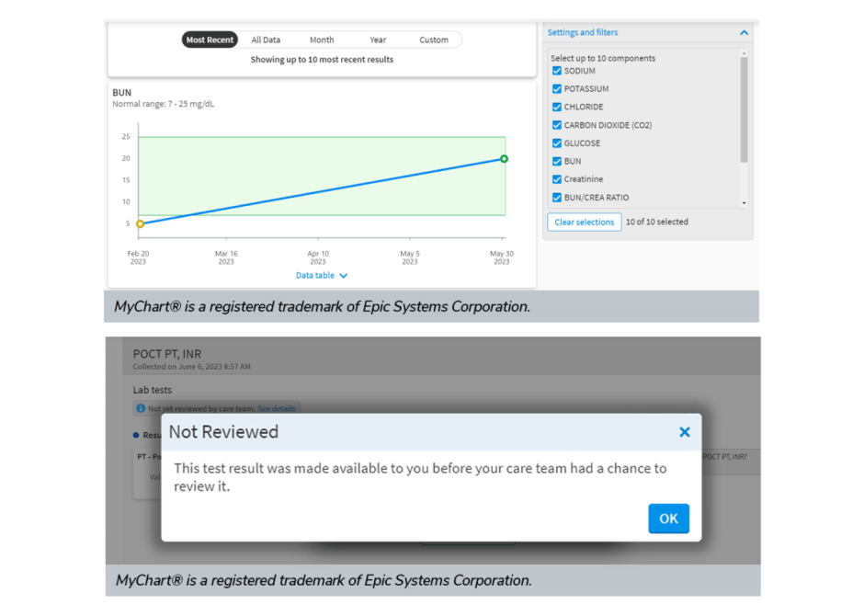The height and width of the screenshot is (616, 864).
Task: Disable the GLUCOSE component checkbox
Action: pos(557,143)
